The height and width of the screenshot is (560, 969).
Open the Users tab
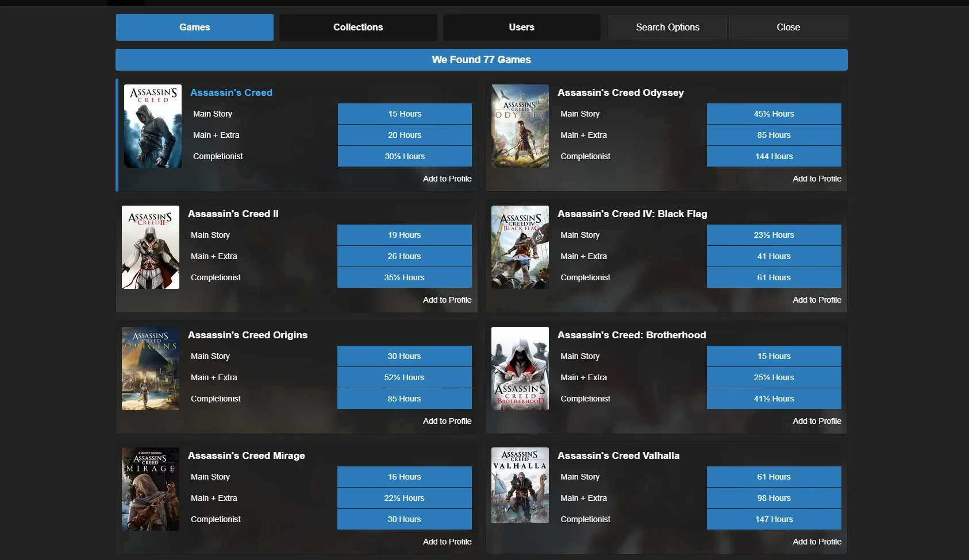tap(521, 27)
